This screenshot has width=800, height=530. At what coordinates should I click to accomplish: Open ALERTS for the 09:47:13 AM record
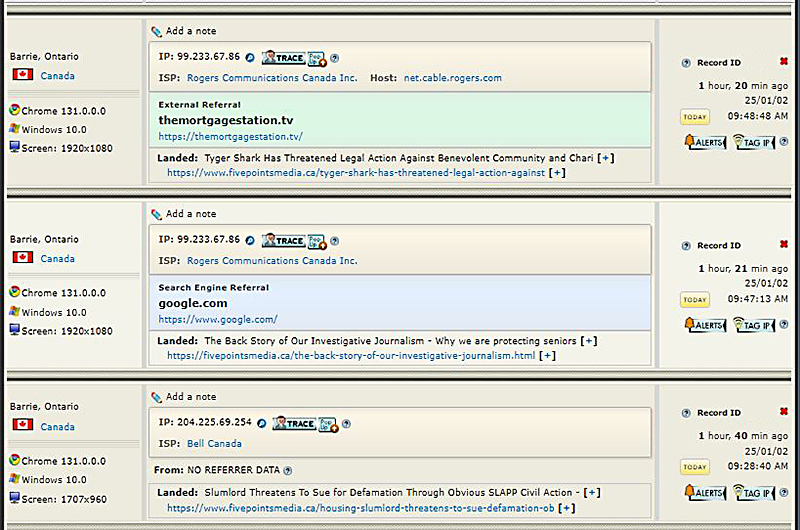click(705, 324)
